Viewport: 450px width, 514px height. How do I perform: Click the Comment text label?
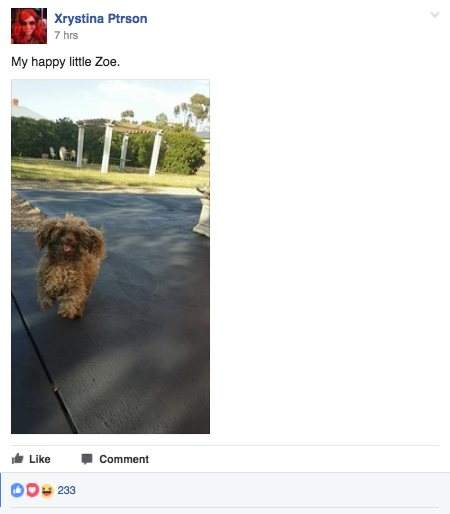coord(124,459)
